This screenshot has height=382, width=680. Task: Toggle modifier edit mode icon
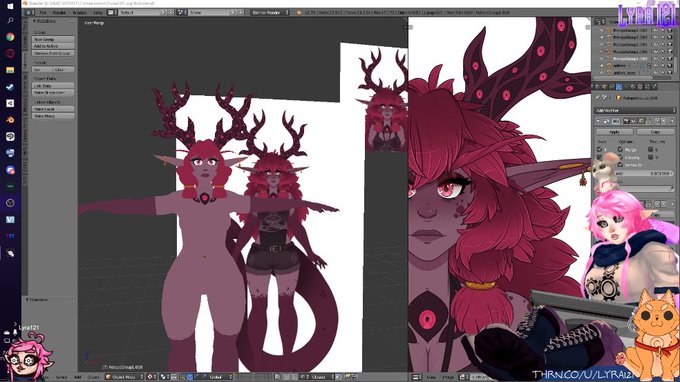click(x=641, y=121)
